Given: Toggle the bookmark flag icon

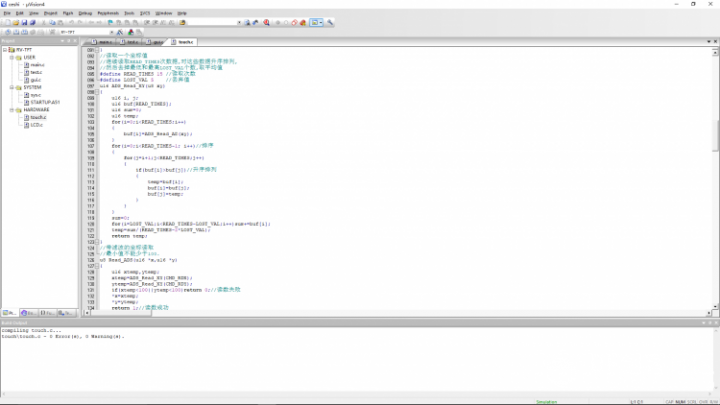Looking at the screenshot, I should [x=110, y=22].
